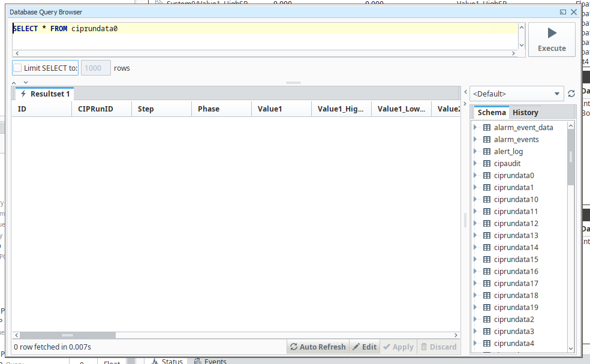The width and height of the screenshot is (590, 364).
Task: Click the ciprundata13 table icon
Action: click(486, 236)
